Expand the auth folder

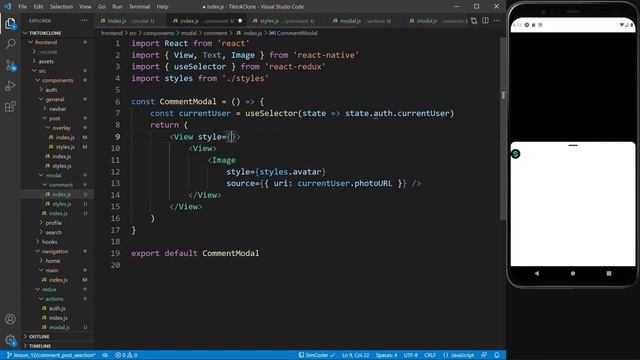tap(51, 90)
